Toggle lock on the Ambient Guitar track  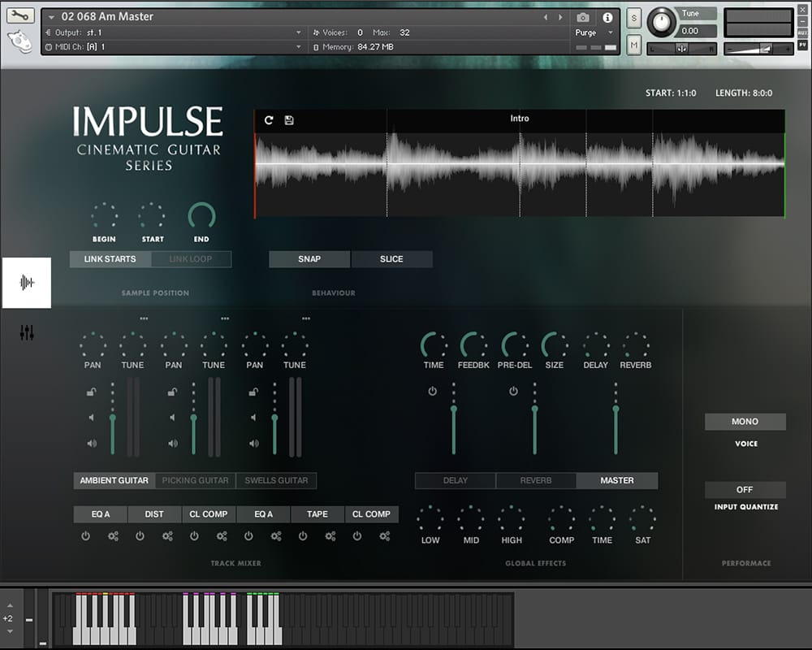pos(92,392)
